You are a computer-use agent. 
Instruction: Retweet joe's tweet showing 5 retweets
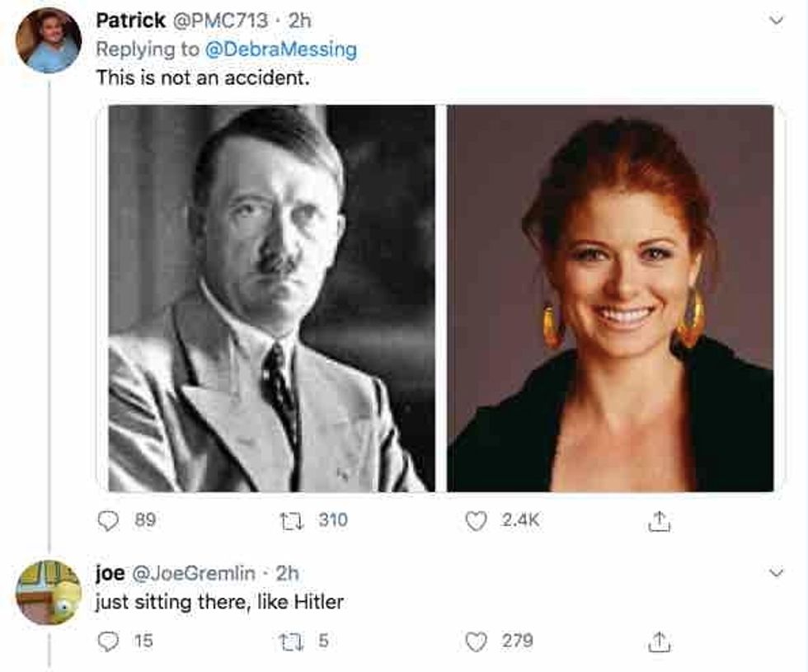(x=292, y=641)
